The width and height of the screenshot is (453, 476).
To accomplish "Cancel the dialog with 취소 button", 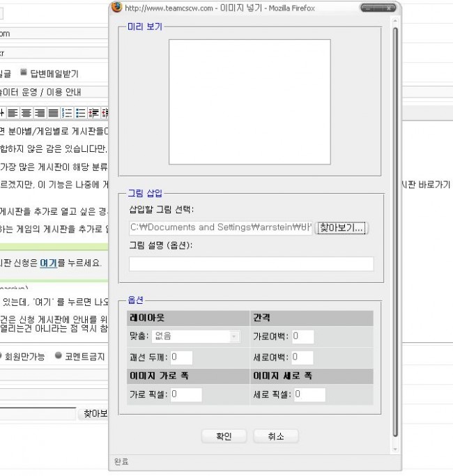I will 276,436.
